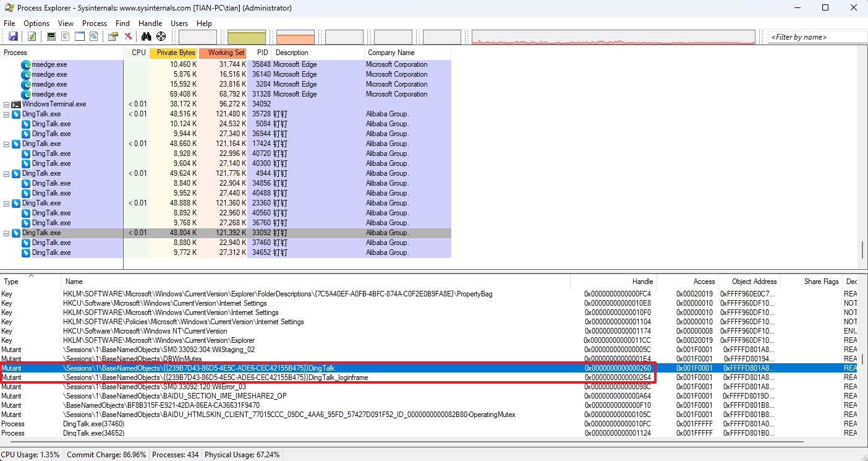Open the View menu
868x461 pixels.
[66, 23]
